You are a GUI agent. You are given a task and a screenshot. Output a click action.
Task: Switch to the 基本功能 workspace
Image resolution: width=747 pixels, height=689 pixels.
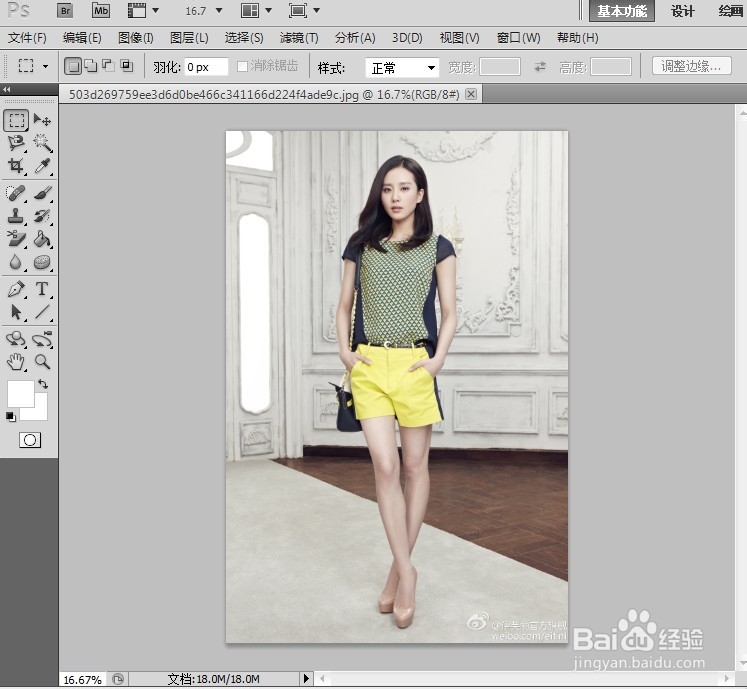click(x=622, y=11)
